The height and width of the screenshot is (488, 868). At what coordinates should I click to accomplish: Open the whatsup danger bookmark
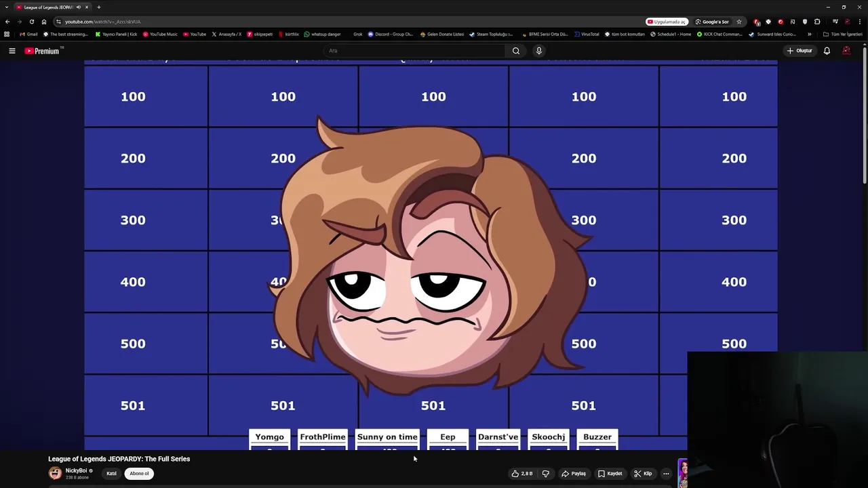323,34
